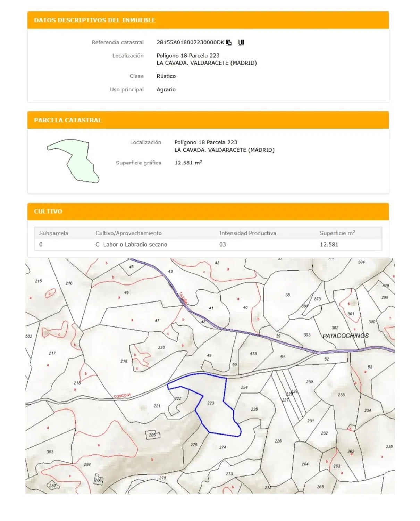
Task: Select parcel 274 on the map
Action: (x=222, y=447)
